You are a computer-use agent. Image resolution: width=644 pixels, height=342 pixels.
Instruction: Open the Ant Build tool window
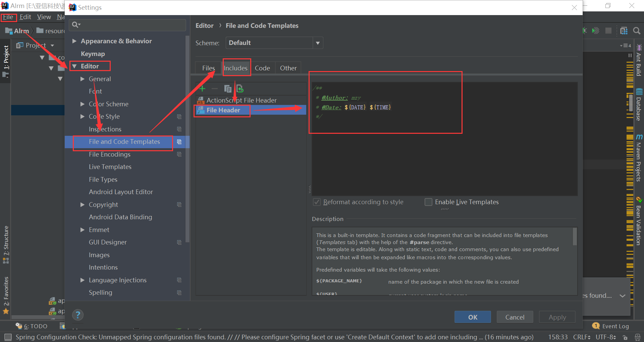coord(639,60)
